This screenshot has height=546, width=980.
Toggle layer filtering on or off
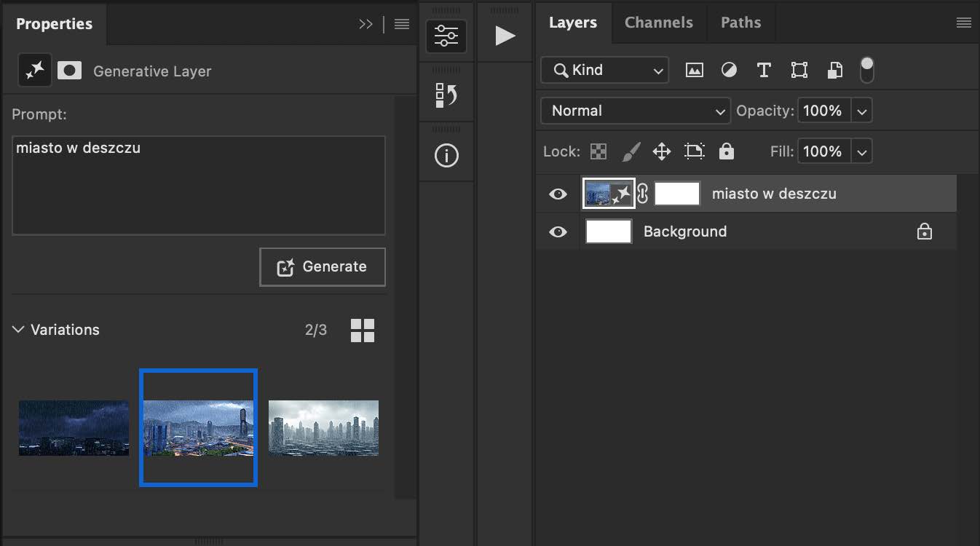866,70
